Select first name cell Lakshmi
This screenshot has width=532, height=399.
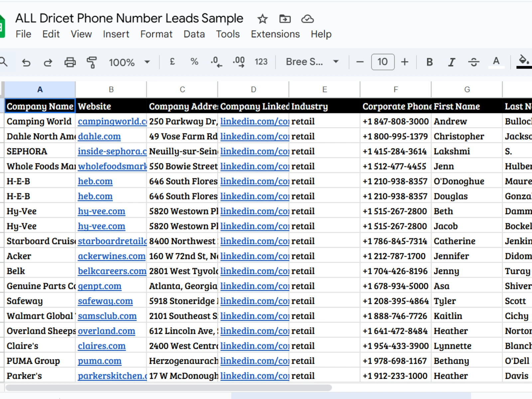click(x=467, y=152)
